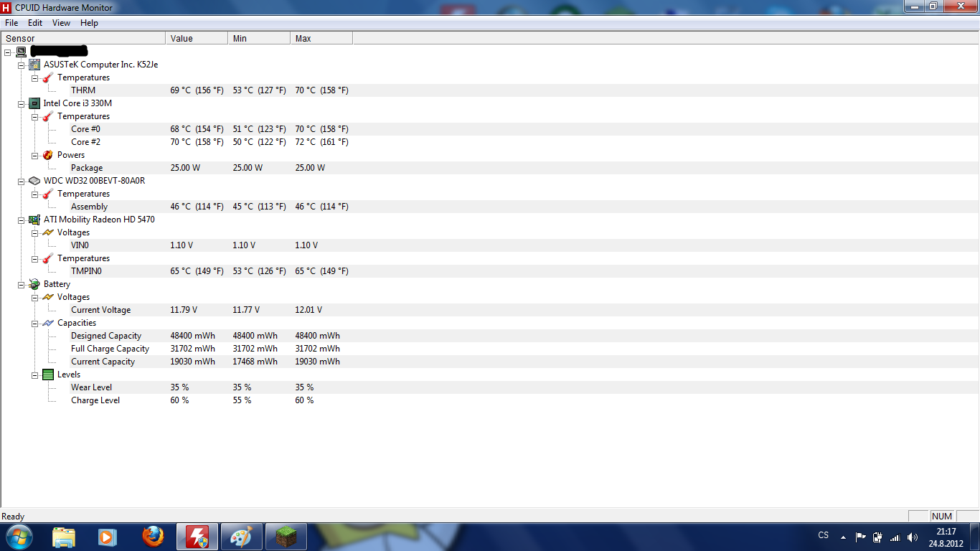Collapse the Capacities section under Battery

tap(35, 323)
